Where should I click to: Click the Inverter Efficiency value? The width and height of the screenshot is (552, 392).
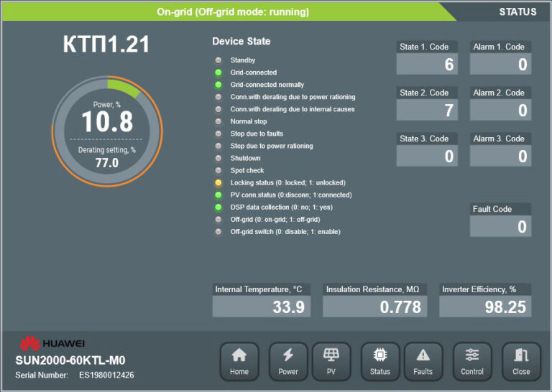485,307
